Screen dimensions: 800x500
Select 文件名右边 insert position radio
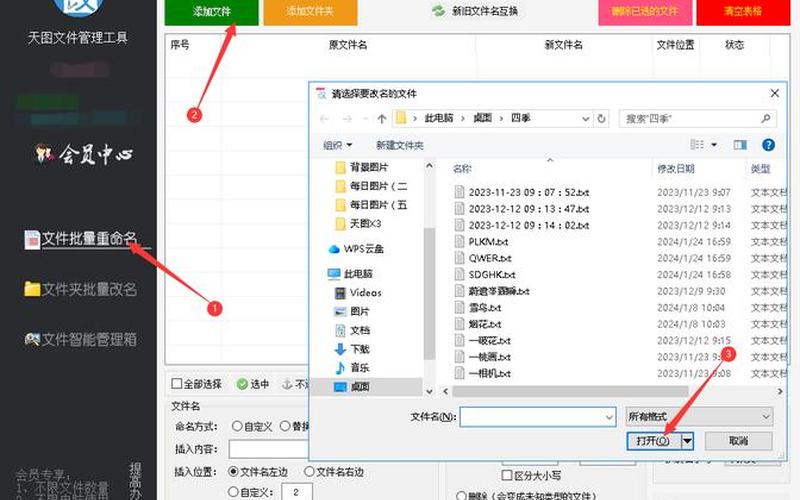point(309,471)
